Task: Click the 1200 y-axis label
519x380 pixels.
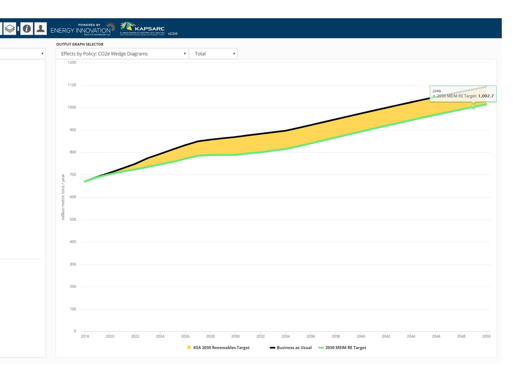Action: click(72, 62)
